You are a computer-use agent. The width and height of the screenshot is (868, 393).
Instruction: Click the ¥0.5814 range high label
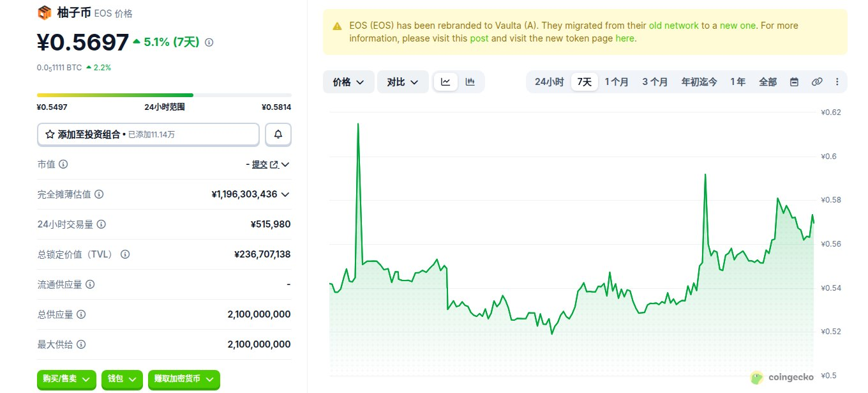(x=276, y=107)
